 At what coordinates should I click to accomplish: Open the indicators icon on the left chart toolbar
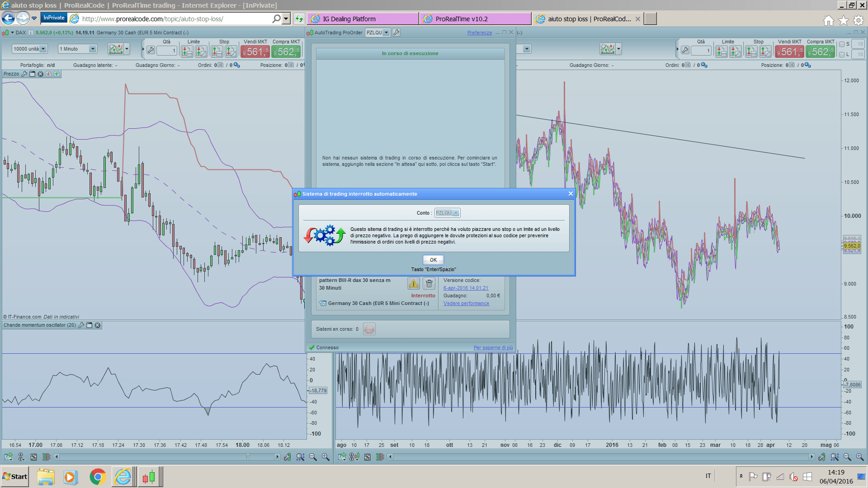click(116, 49)
